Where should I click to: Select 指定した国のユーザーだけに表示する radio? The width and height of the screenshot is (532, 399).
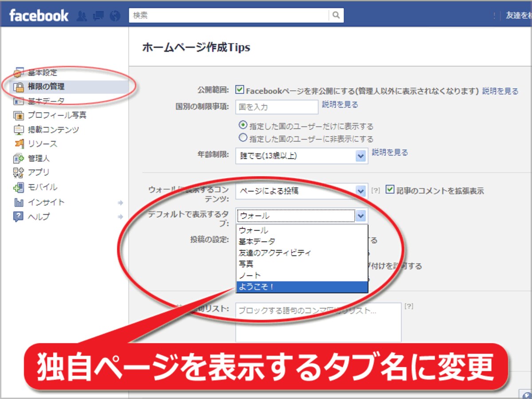(x=243, y=125)
